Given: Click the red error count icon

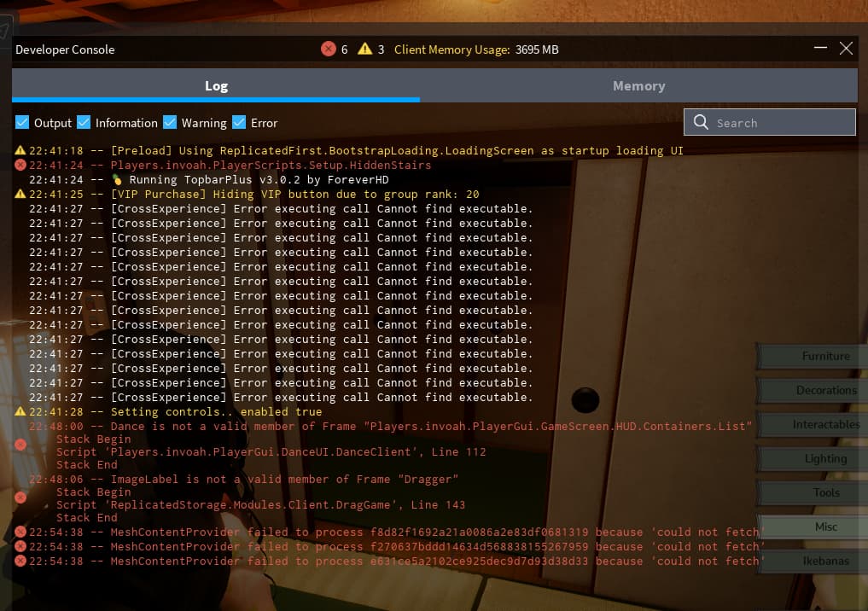Looking at the screenshot, I should click(x=329, y=49).
